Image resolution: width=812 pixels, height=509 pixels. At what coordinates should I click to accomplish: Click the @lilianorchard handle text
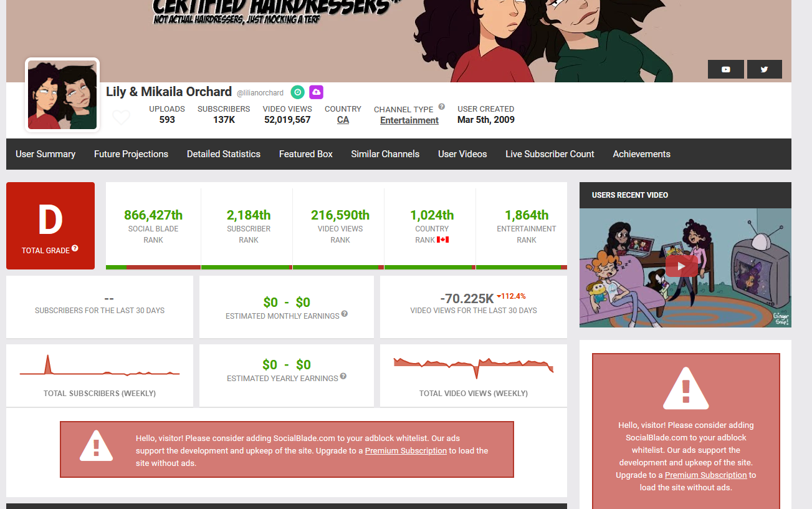tap(260, 93)
